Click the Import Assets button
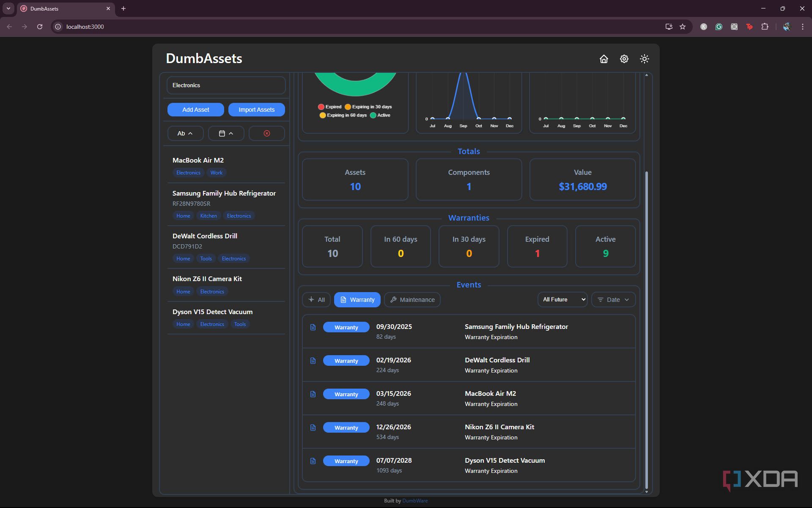 point(256,110)
